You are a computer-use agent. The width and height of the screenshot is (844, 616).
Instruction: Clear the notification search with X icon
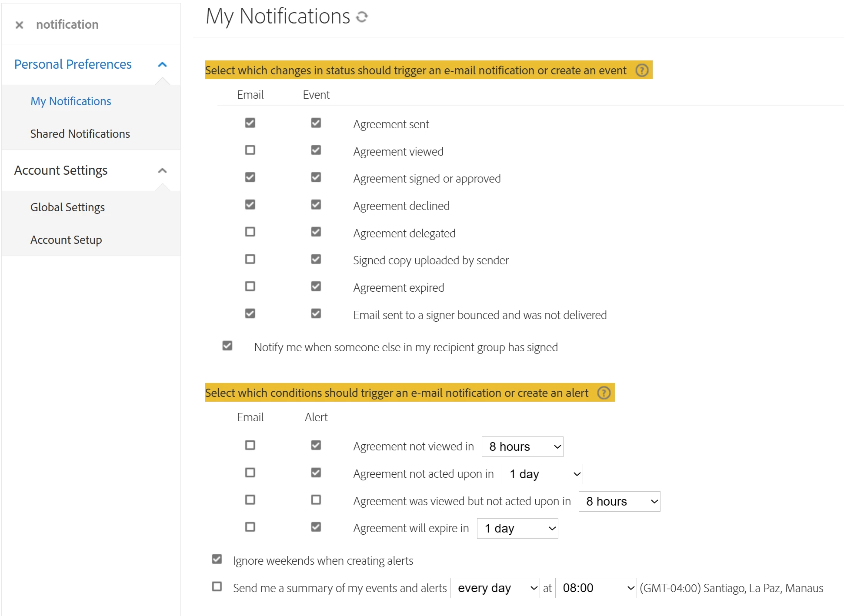tap(19, 25)
